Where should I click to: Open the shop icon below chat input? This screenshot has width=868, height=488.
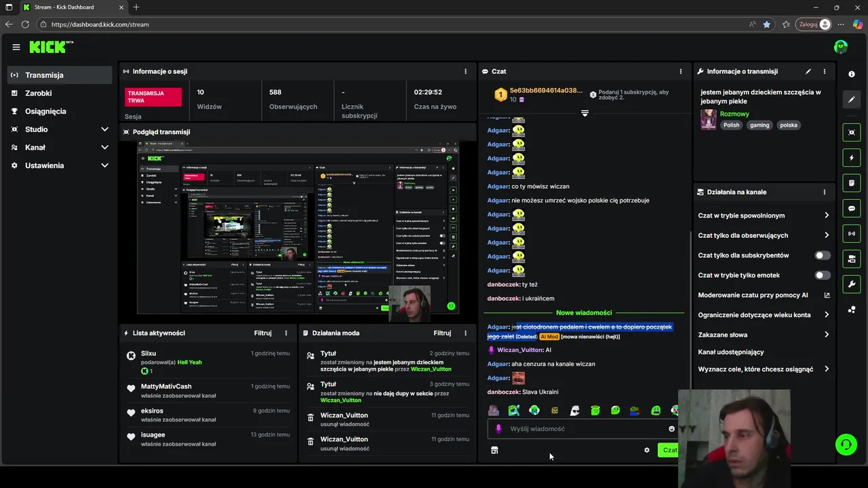[494, 450]
